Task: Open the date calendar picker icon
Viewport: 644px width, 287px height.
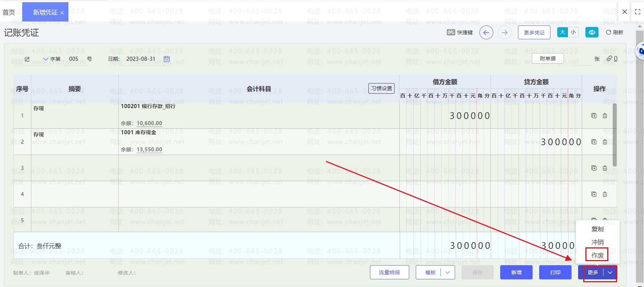Action: pos(167,59)
